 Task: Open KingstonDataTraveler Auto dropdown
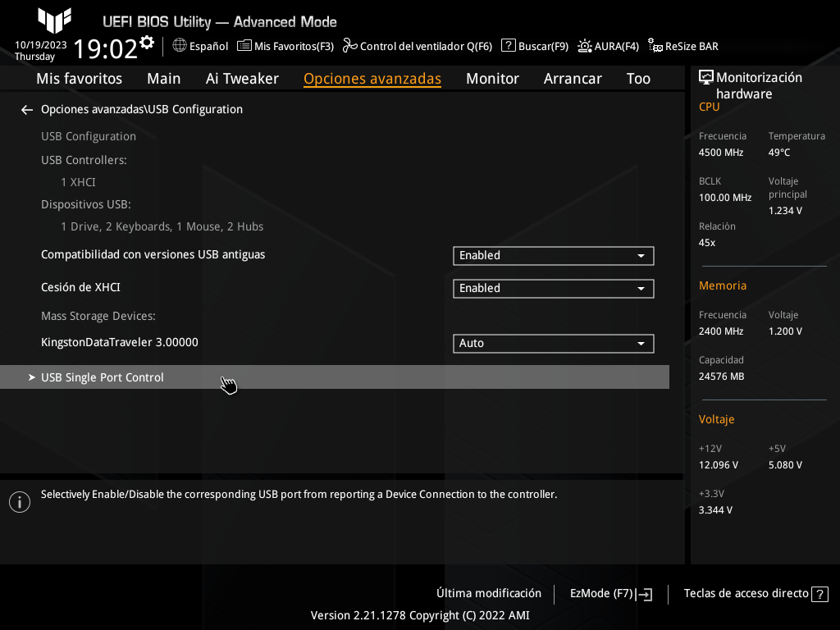point(553,344)
